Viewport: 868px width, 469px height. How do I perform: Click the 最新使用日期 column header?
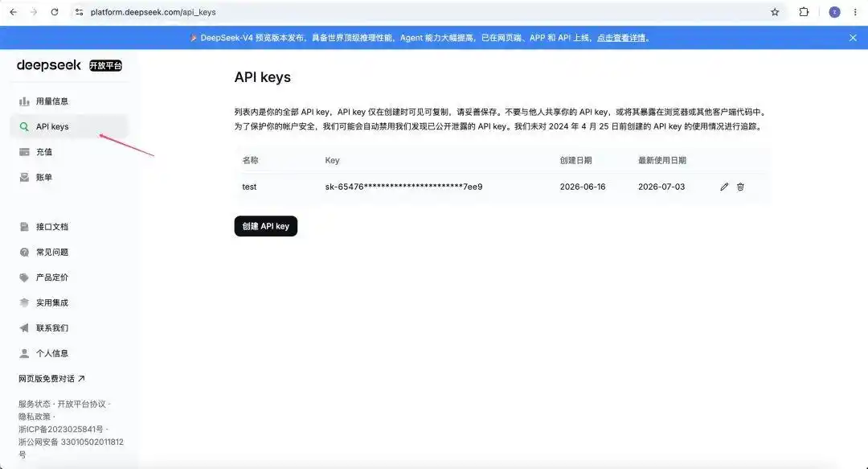[x=662, y=160]
